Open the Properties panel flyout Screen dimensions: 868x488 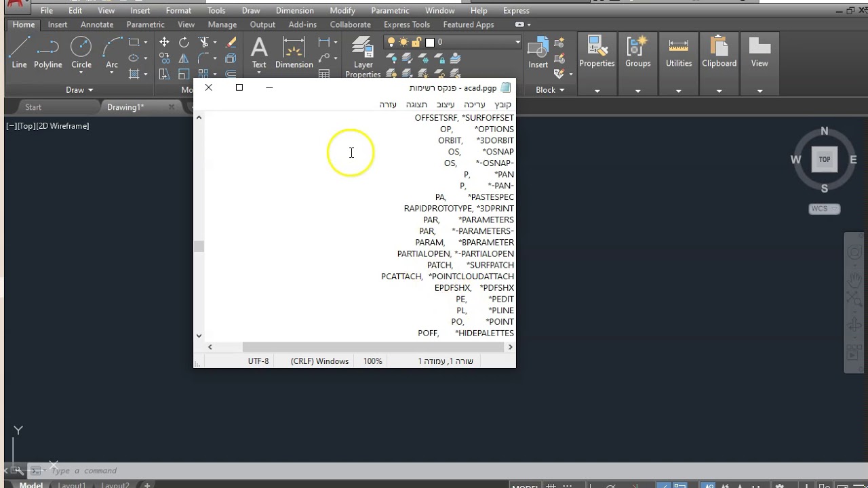point(597,91)
